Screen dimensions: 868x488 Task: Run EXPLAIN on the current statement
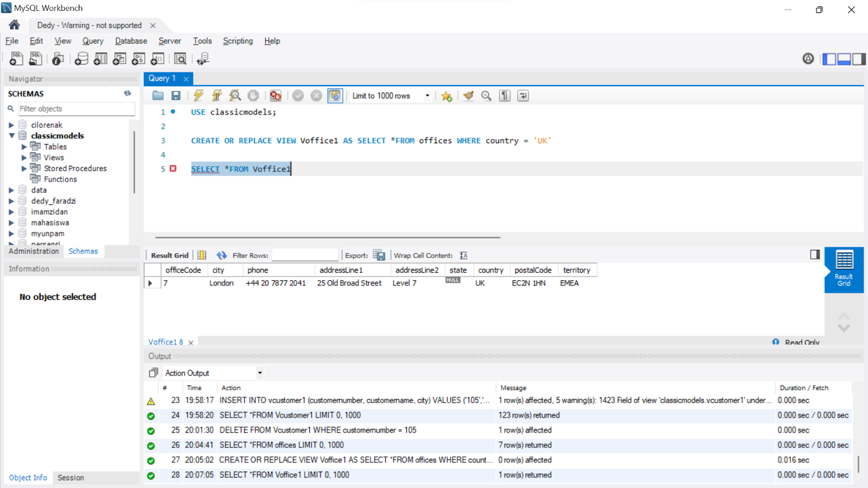tap(235, 96)
